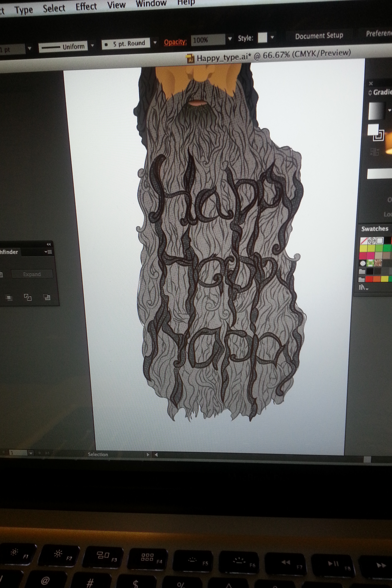Open the Window menu
Screen dimensions: 392x588
(x=151, y=3)
